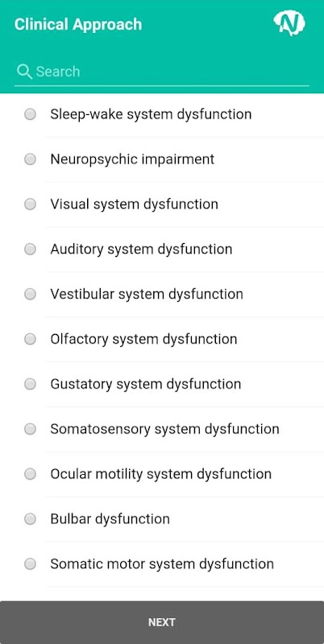Select Bulbar dysfunction radio button
The image size is (324, 644).
[30, 518]
